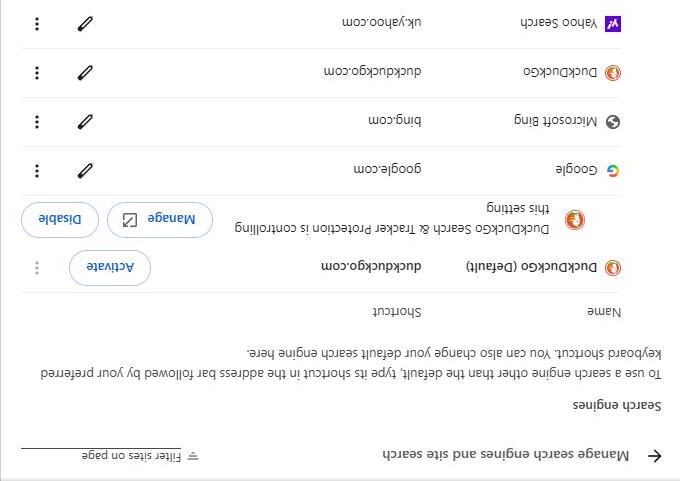Click the filter icon next to search field
Viewport: 680px width, 481px height.
click(193, 456)
